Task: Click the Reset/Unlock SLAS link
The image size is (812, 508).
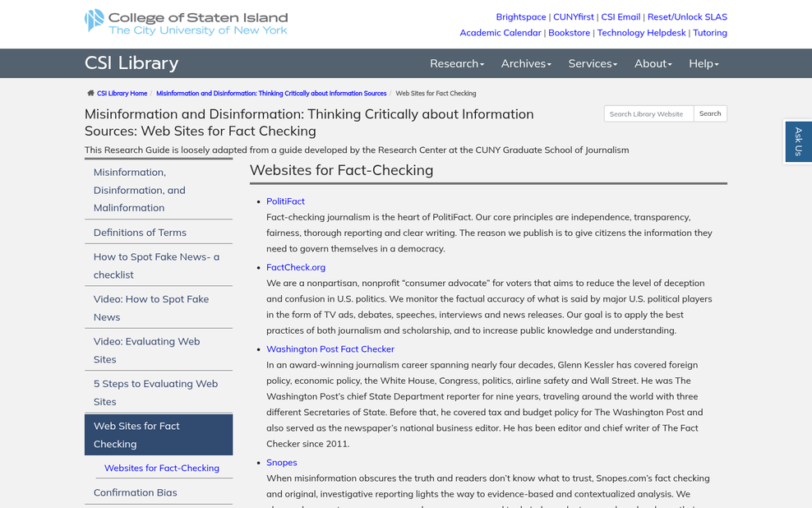Action: (687, 17)
